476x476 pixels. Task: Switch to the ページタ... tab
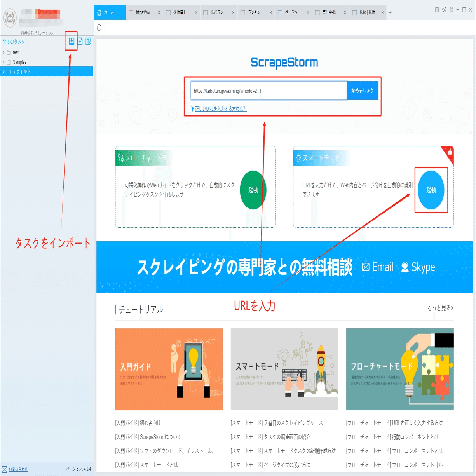point(293,12)
